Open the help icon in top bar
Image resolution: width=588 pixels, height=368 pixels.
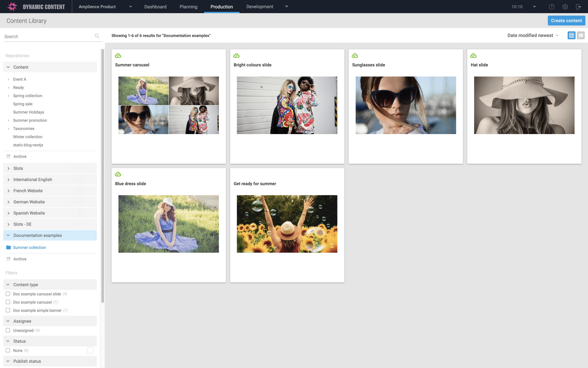551,6
